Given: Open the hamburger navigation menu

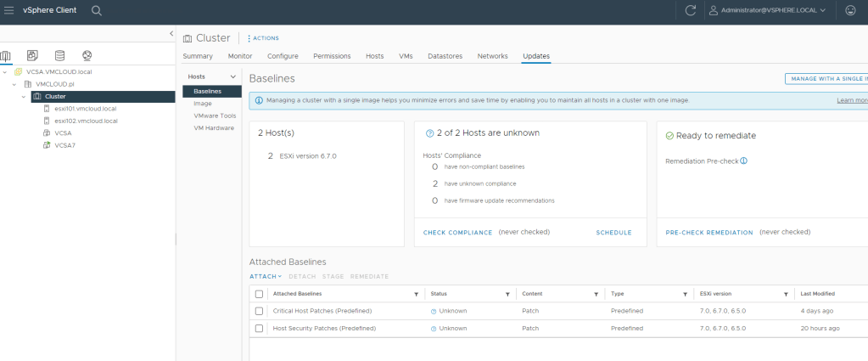Looking at the screenshot, I should pos(9,10).
